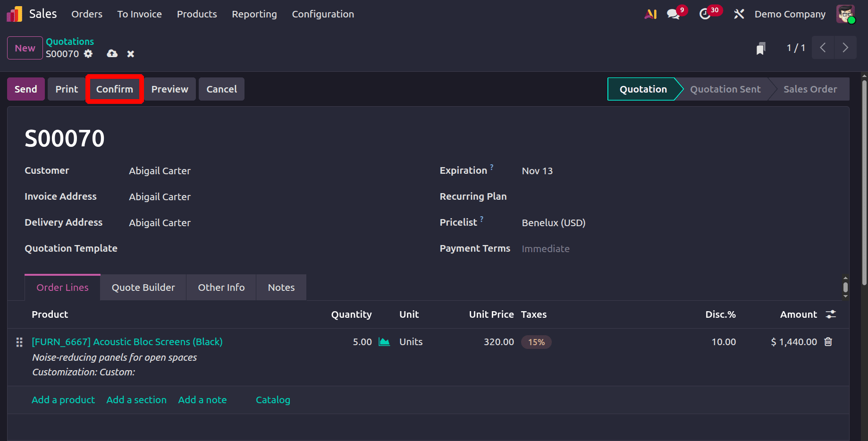Click the New button
Image resolution: width=868 pixels, height=441 pixels.
25,48
